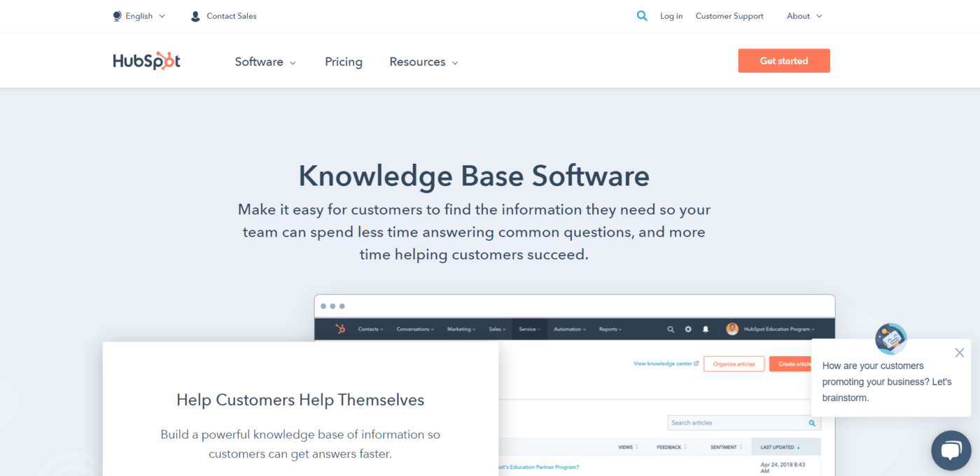Sort by the SENTIMENT column
Viewport: 980px width, 476px height.
(727, 447)
